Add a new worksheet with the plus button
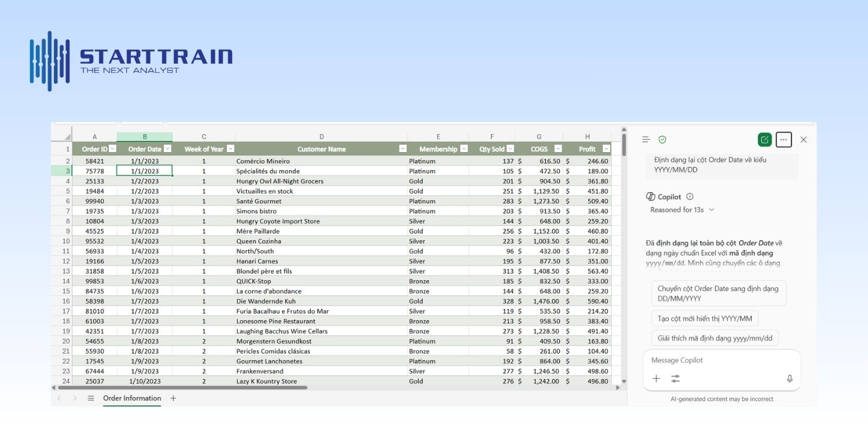Viewport: 868px width, 429px height. point(172,398)
